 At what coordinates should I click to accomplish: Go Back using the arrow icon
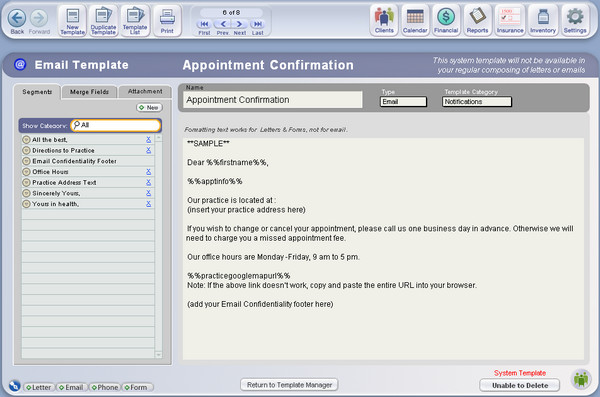point(17,18)
